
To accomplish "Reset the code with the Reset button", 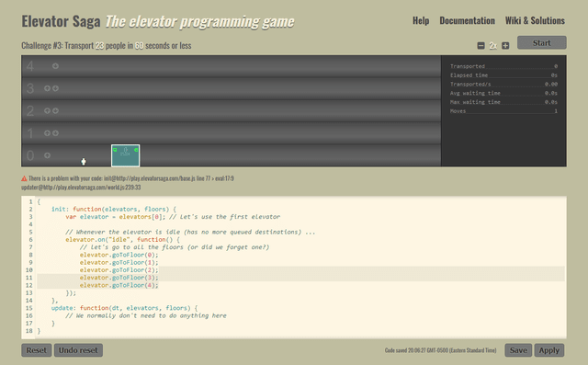I will pos(37,350).
